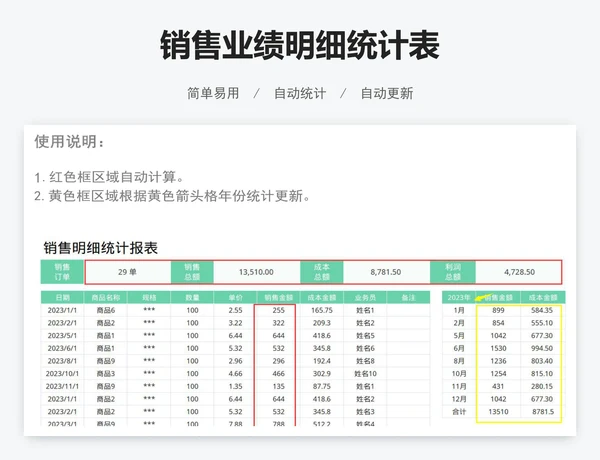
Task: Select the 8,781.50 cost total cell
Action: 386,272
